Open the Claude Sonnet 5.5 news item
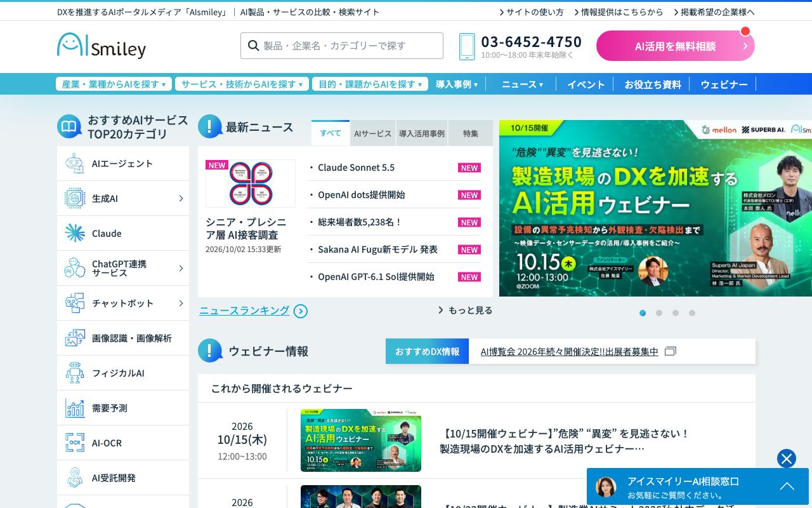The height and width of the screenshot is (508, 812). pos(356,168)
